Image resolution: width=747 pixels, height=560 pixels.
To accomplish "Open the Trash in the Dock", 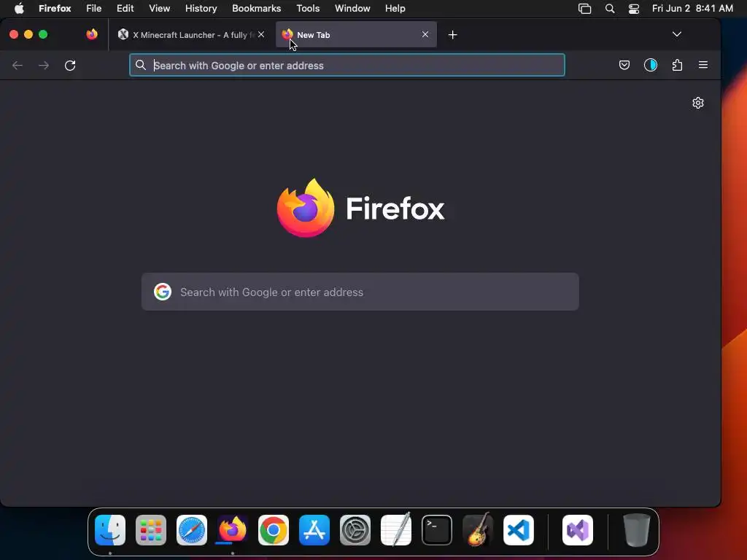I will (636, 530).
